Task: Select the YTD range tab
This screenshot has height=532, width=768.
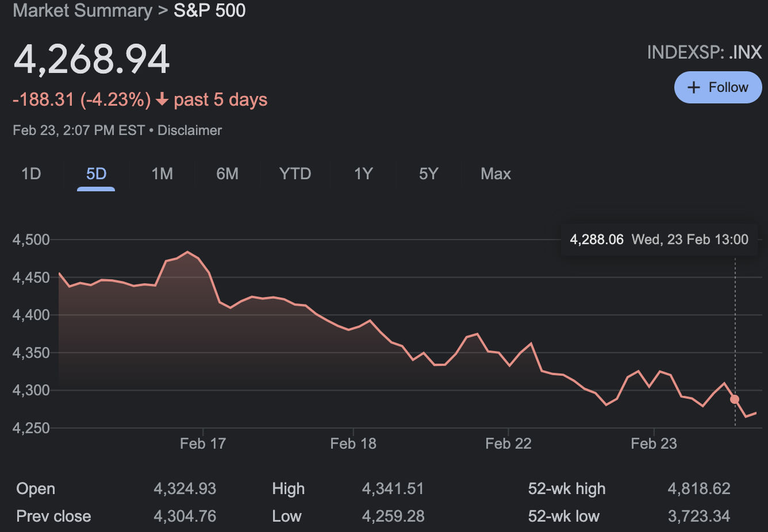Action: (295, 174)
